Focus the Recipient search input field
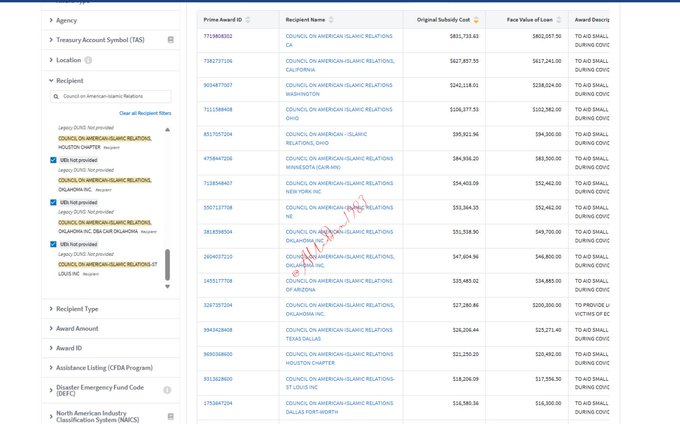This screenshot has width=680, height=424. pos(115,97)
